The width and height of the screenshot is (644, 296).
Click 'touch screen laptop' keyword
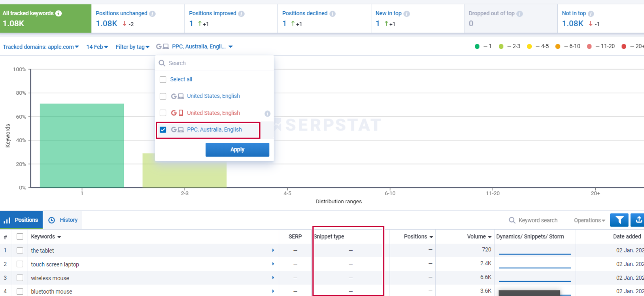click(55, 264)
